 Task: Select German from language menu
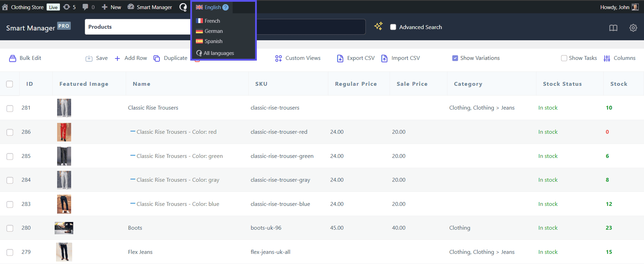[209, 31]
